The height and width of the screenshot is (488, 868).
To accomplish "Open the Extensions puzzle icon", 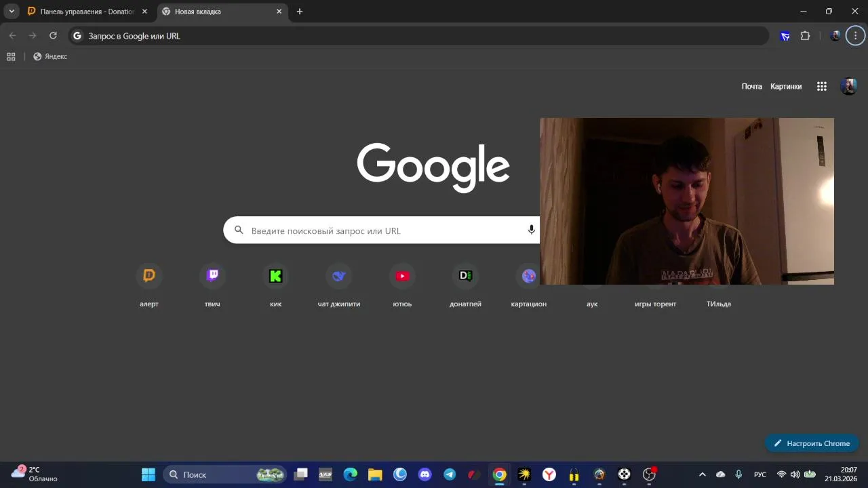I will (805, 36).
